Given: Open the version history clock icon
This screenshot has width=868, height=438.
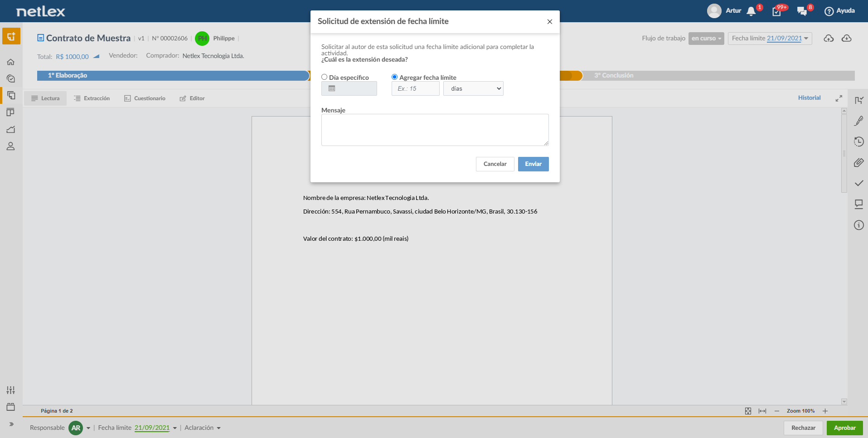Looking at the screenshot, I should coord(858,141).
